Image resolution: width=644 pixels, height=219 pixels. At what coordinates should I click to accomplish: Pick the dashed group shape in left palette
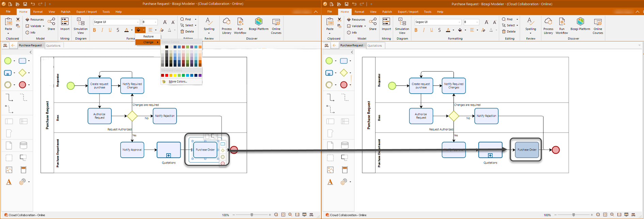pyautogui.click(x=9, y=158)
